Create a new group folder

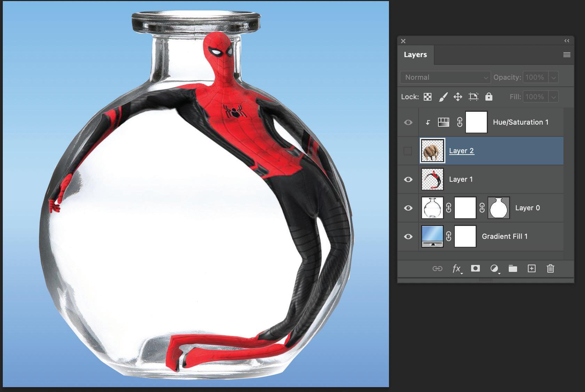[513, 268]
